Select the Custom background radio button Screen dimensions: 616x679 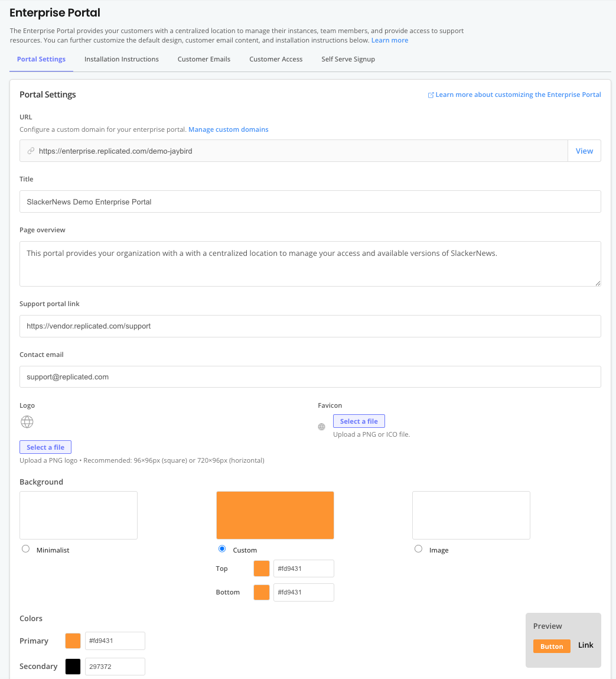pos(221,548)
